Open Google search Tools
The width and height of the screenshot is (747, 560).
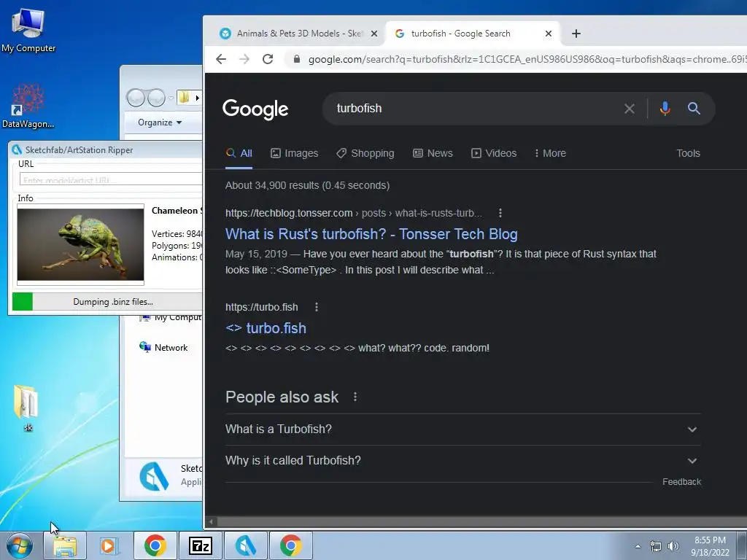coord(688,153)
